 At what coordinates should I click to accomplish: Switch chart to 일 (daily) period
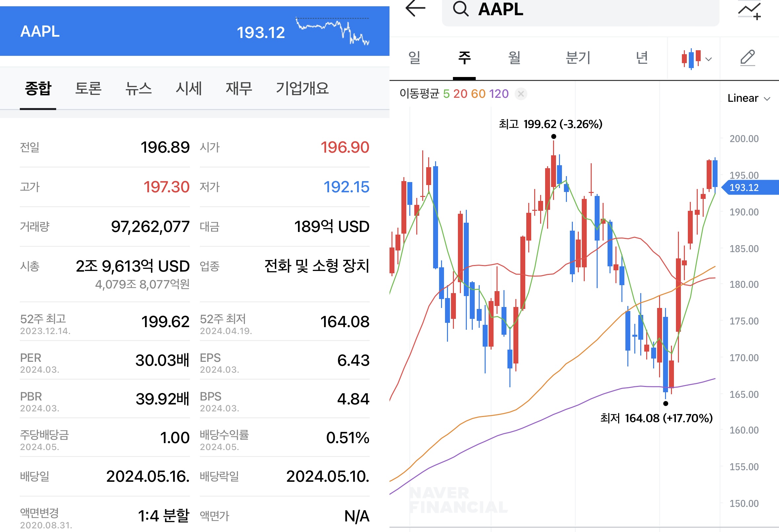[414, 57]
